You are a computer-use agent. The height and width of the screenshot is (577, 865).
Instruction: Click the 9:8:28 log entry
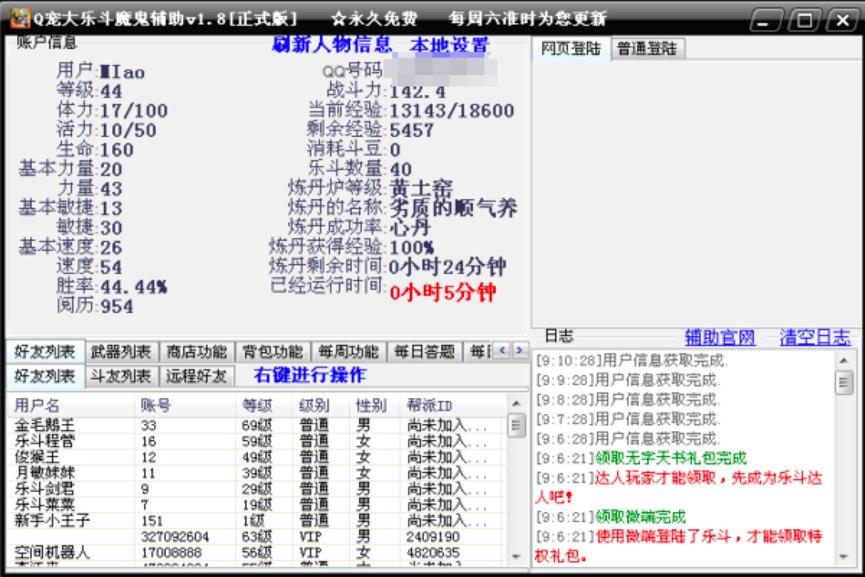[628, 399]
